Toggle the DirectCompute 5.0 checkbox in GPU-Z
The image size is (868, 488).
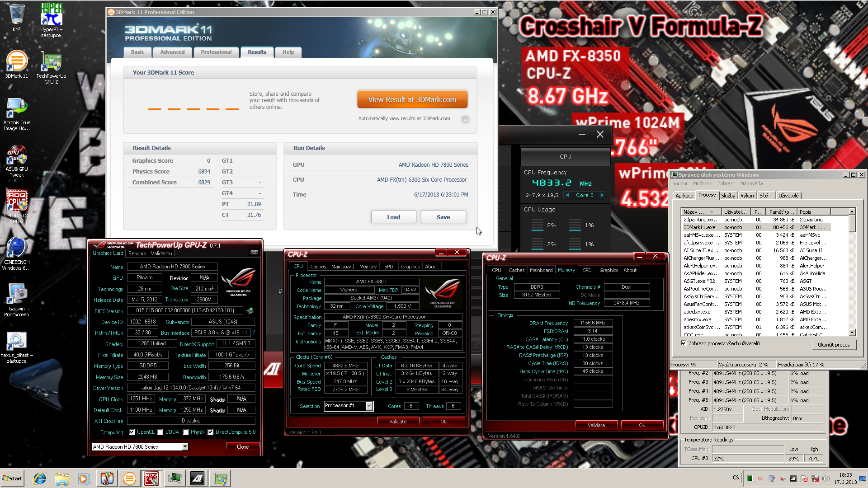coord(211,432)
